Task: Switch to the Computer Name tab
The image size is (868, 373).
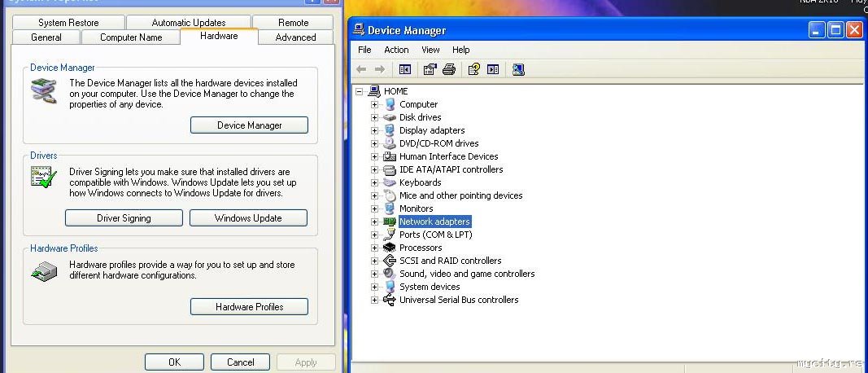Action: tap(131, 37)
